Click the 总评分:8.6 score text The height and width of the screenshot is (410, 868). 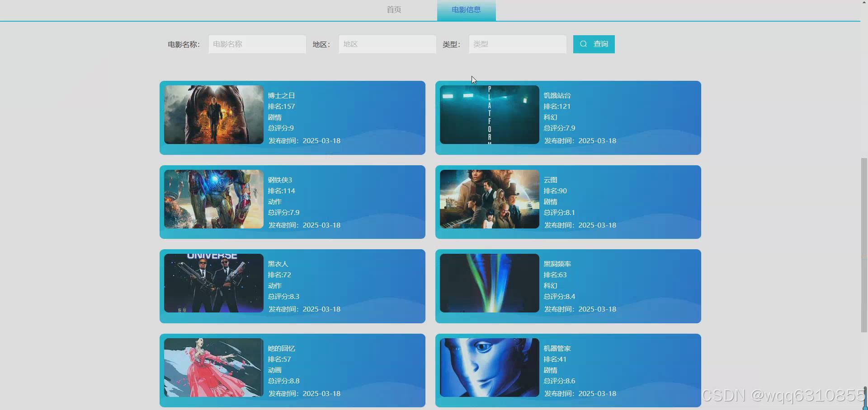tap(559, 381)
